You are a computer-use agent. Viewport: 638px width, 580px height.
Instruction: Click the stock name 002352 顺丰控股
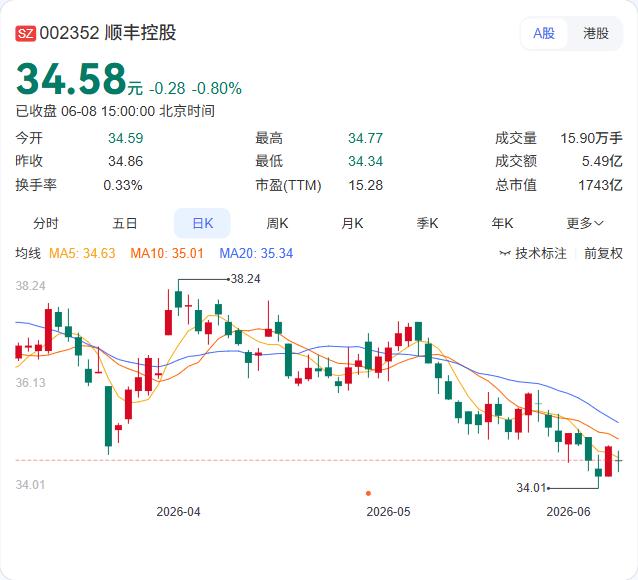[x=108, y=33]
